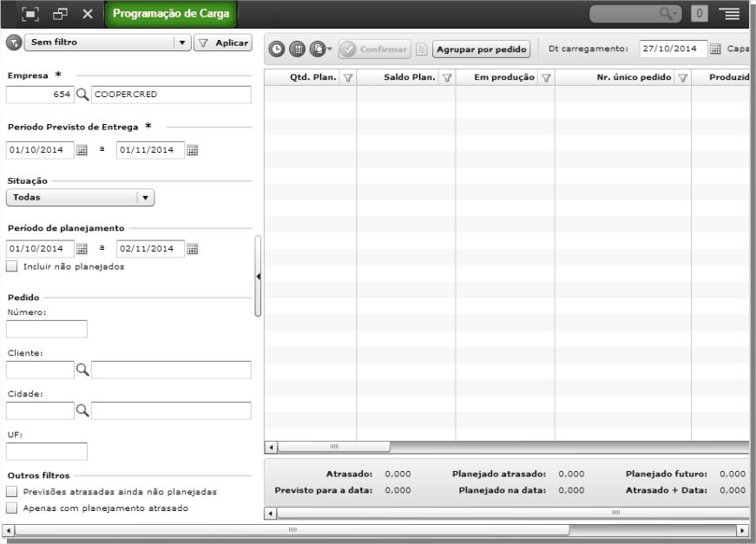Click the fullscreen frame icon in title bar

30,14
